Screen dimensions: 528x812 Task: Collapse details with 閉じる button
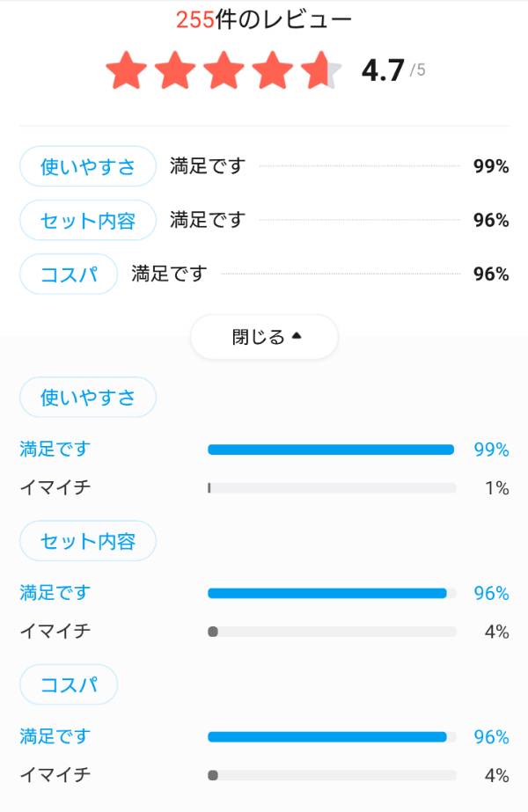tap(264, 337)
